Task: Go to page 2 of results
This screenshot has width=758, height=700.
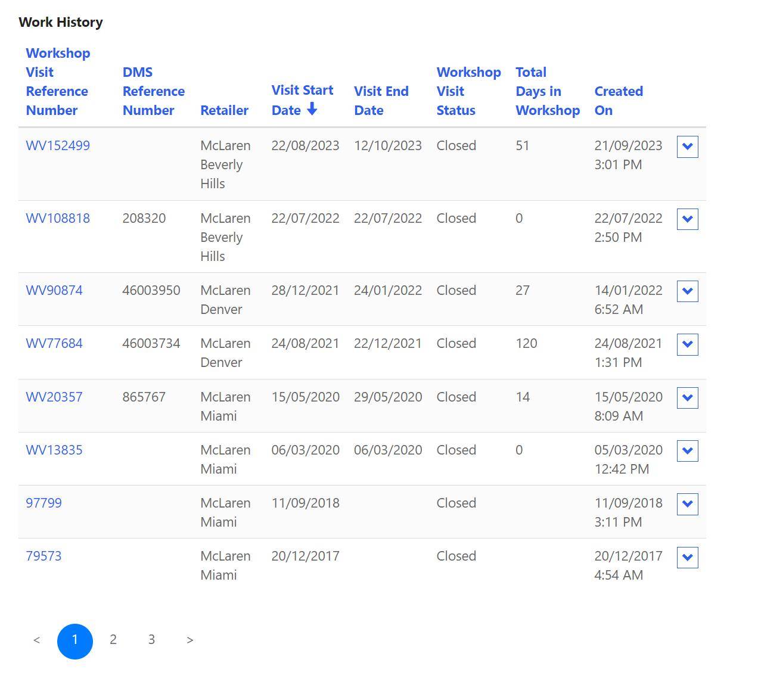Action: pos(113,640)
